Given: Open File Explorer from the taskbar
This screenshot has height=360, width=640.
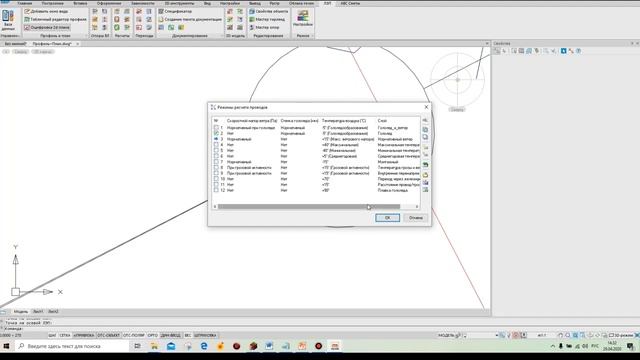Looking at the screenshot, I should (x=154, y=346).
